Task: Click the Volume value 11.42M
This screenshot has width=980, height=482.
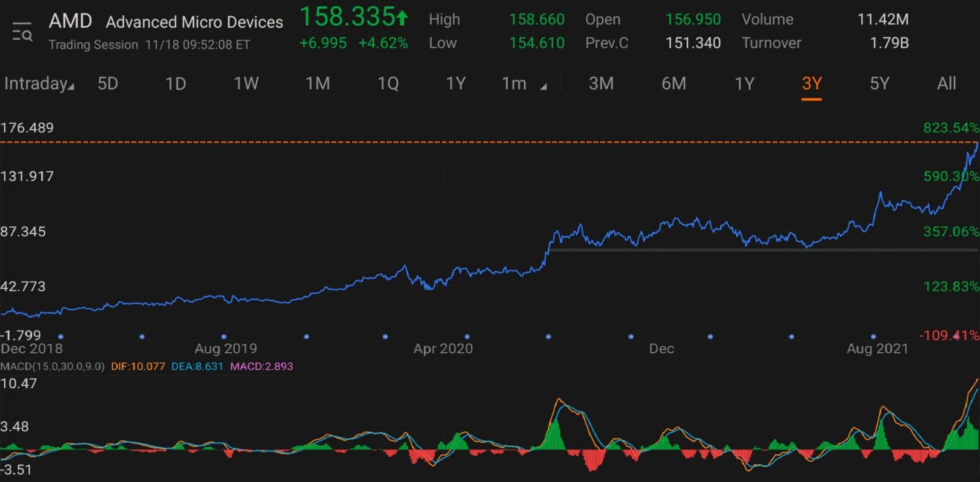Action: (x=883, y=20)
